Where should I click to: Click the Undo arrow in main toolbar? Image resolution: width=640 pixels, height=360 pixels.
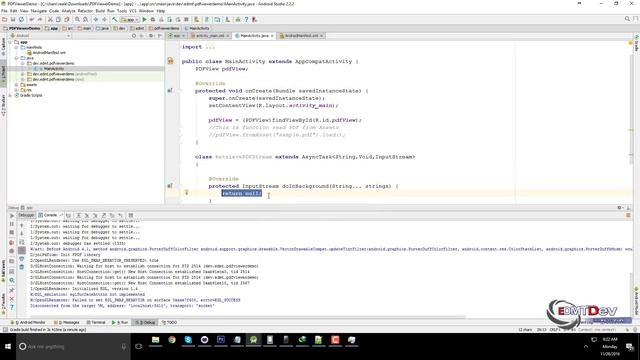pos(31,20)
